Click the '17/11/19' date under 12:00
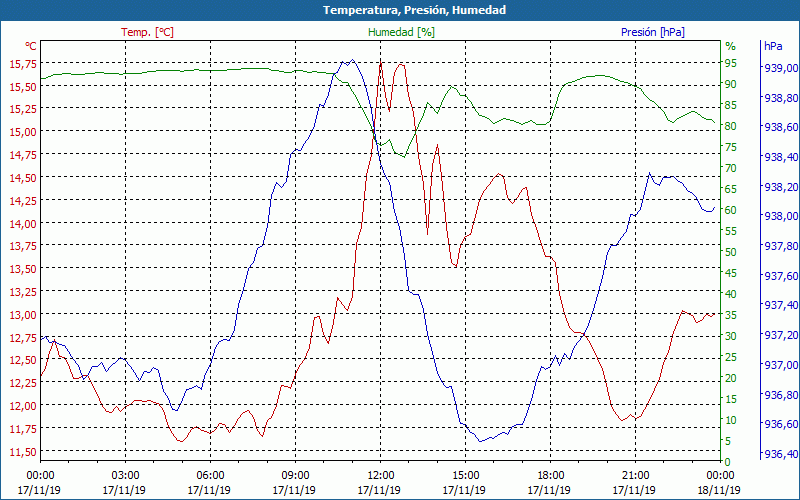Image resolution: width=800 pixels, height=500 pixels. point(379,490)
